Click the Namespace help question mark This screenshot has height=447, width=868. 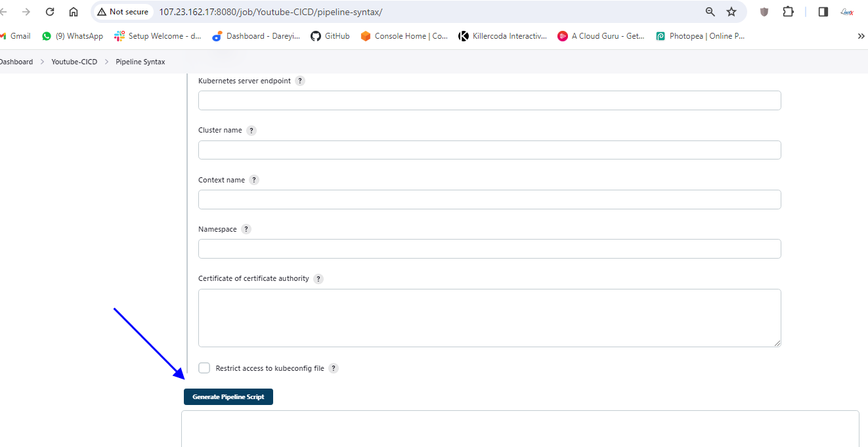(x=246, y=229)
